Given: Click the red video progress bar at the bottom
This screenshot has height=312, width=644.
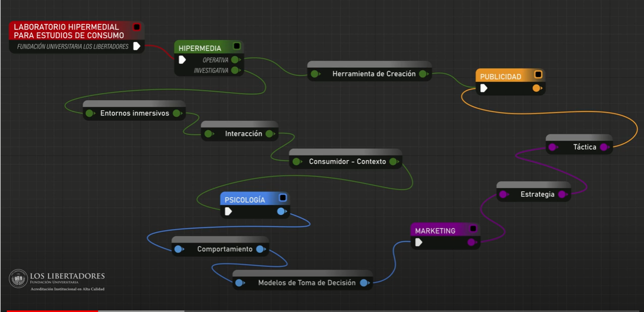Looking at the screenshot, I should [x=52, y=310].
